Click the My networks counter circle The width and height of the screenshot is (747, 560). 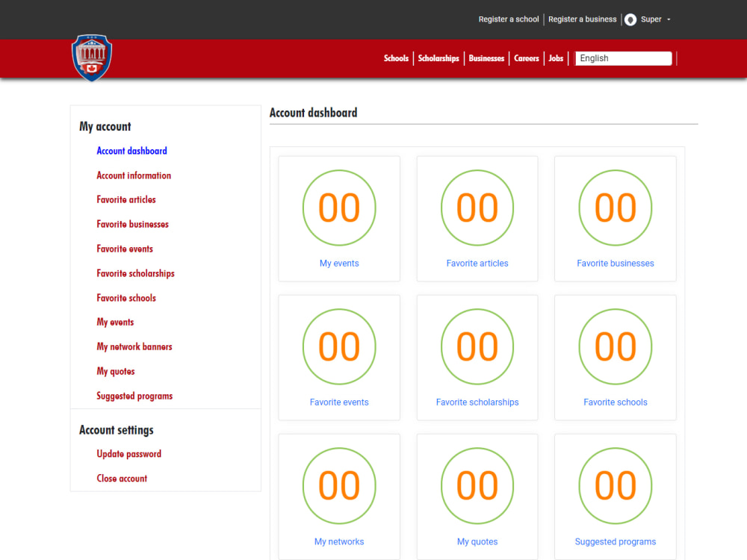[339, 486]
